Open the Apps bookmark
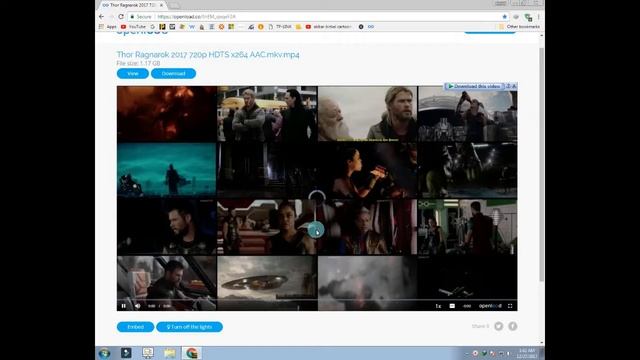The image size is (640, 360). (x=108, y=27)
